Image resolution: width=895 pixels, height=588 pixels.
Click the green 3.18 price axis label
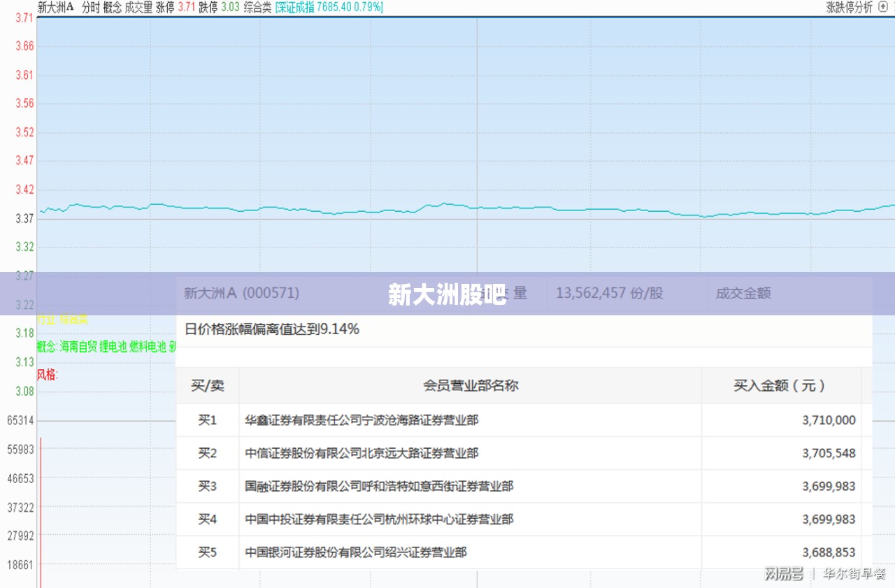click(x=24, y=333)
